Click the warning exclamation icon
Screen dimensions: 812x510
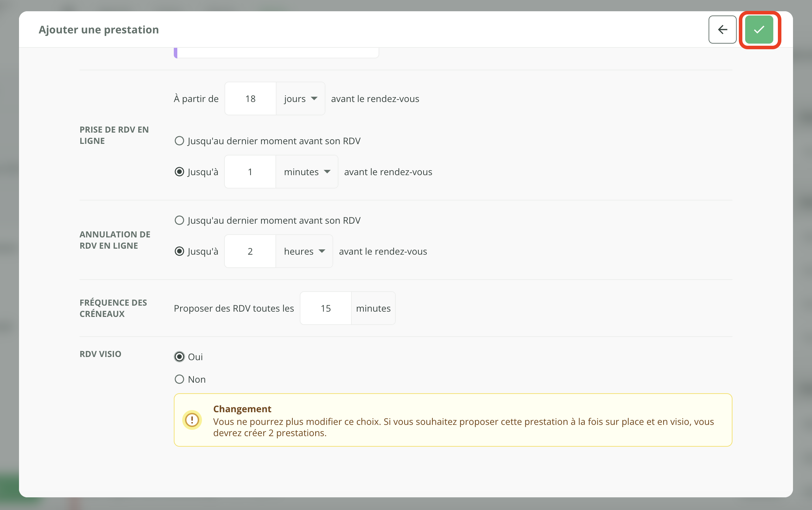coord(192,420)
